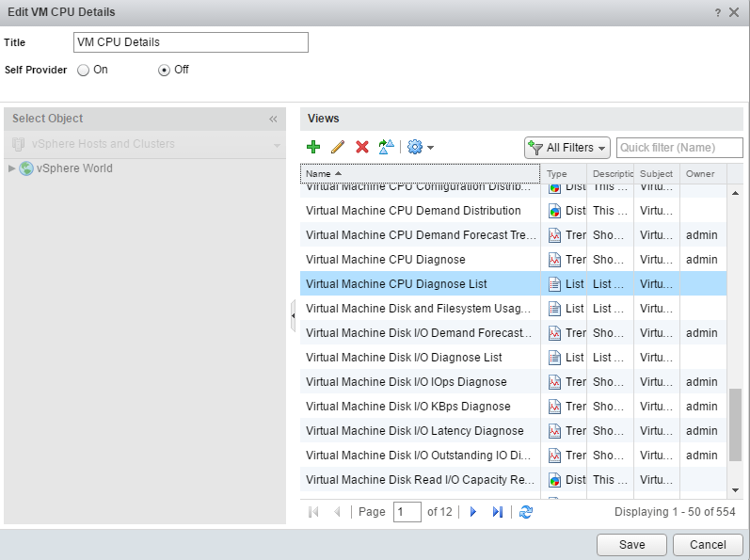Refresh the views list
750x560 pixels.
[526, 512]
